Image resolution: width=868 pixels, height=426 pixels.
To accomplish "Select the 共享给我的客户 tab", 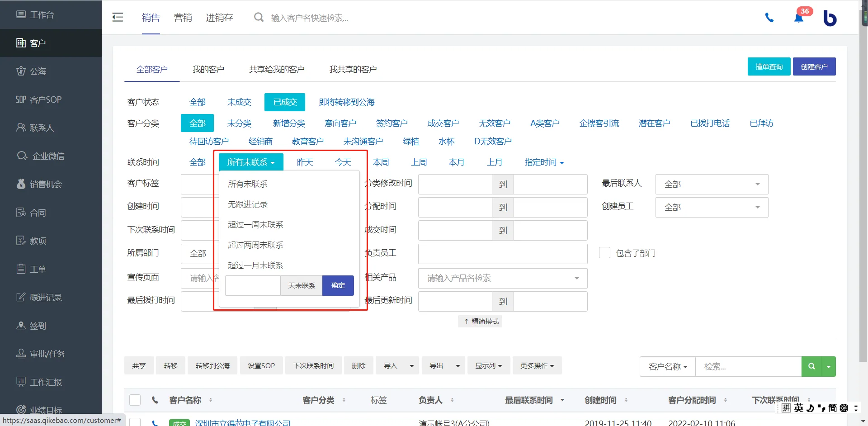I will click(277, 69).
